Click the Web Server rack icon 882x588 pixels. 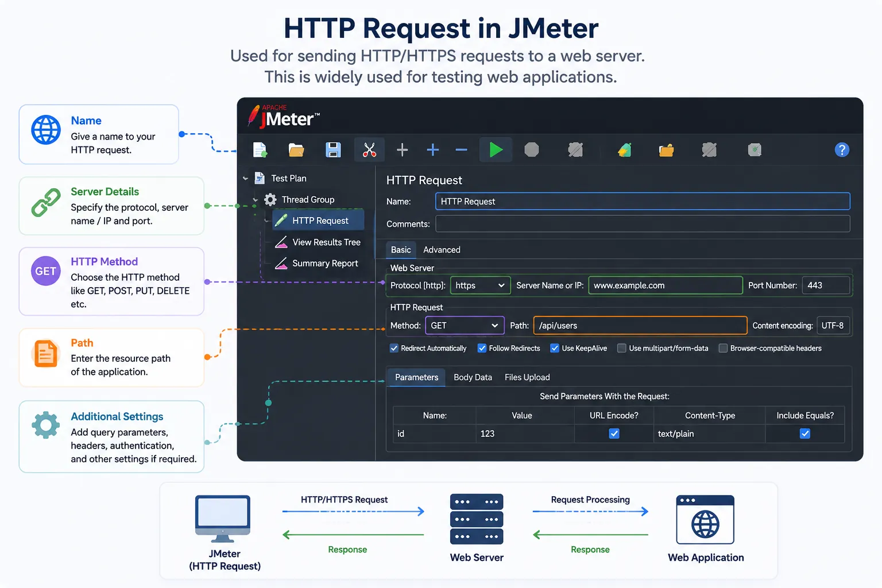477,519
